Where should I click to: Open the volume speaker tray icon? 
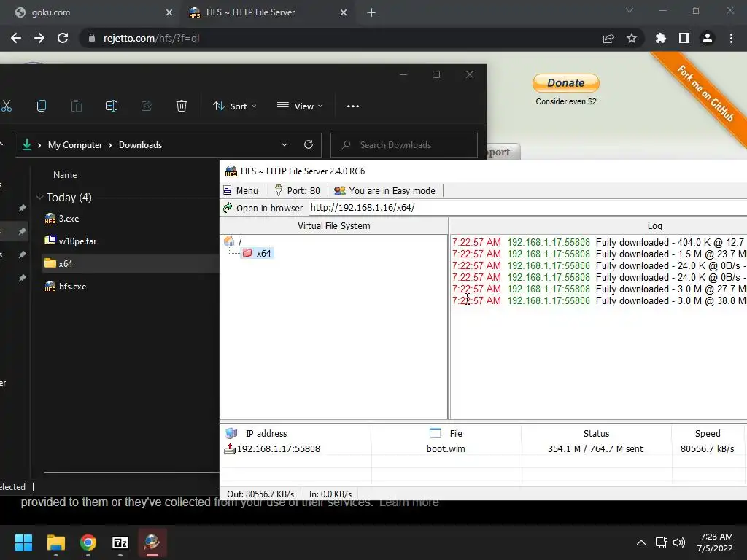tap(679, 542)
